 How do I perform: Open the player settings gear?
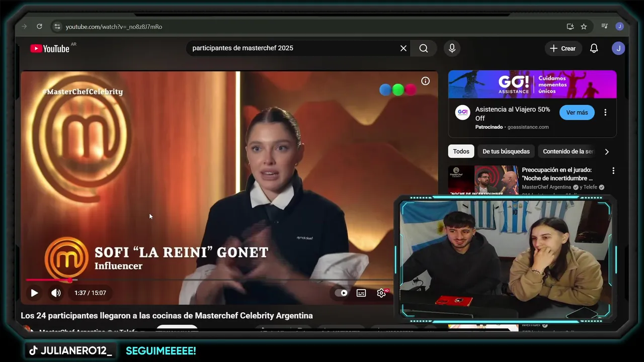(x=381, y=293)
